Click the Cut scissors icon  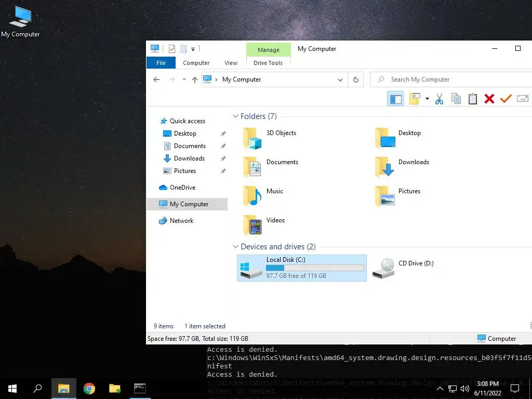439,99
